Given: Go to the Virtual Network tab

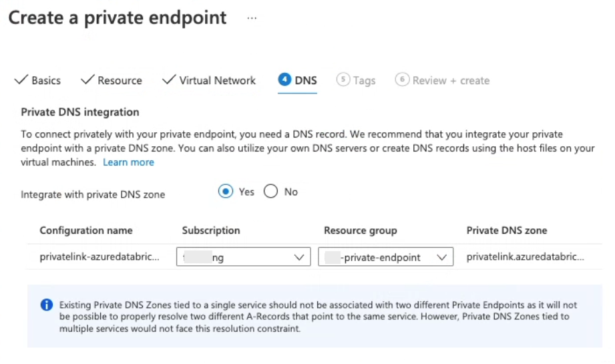Looking at the screenshot, I should 217,80.
